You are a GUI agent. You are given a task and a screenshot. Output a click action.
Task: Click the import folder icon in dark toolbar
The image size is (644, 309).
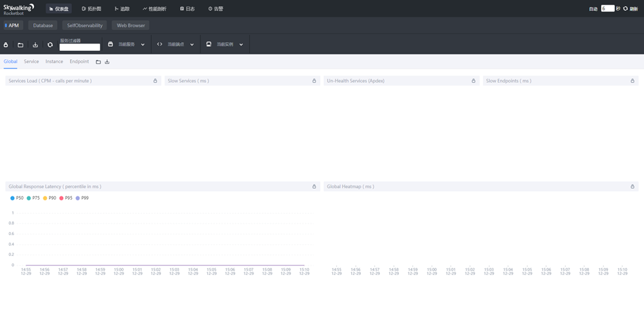(x=20, y=45)
